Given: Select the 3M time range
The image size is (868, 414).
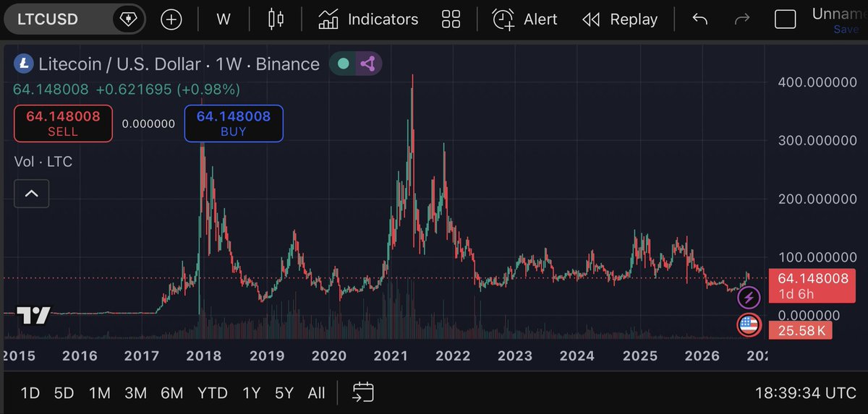Looking at the screenshot, I should (x=135, y=393).
